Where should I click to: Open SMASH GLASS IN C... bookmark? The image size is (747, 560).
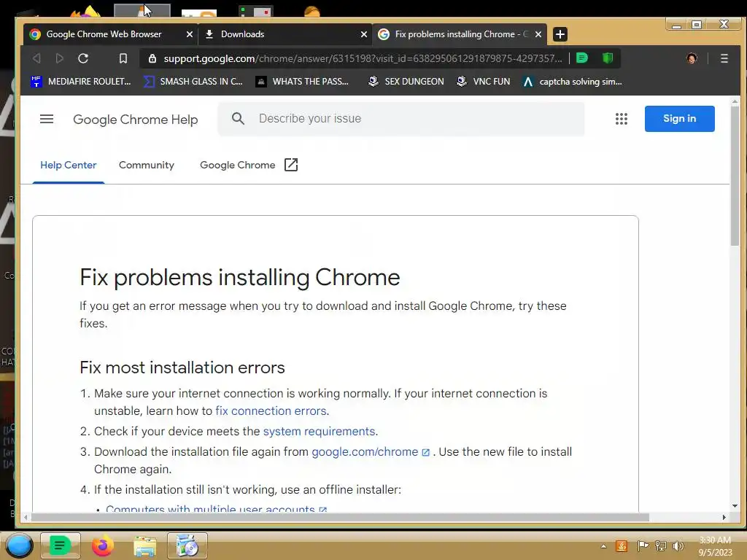[193, 82]
